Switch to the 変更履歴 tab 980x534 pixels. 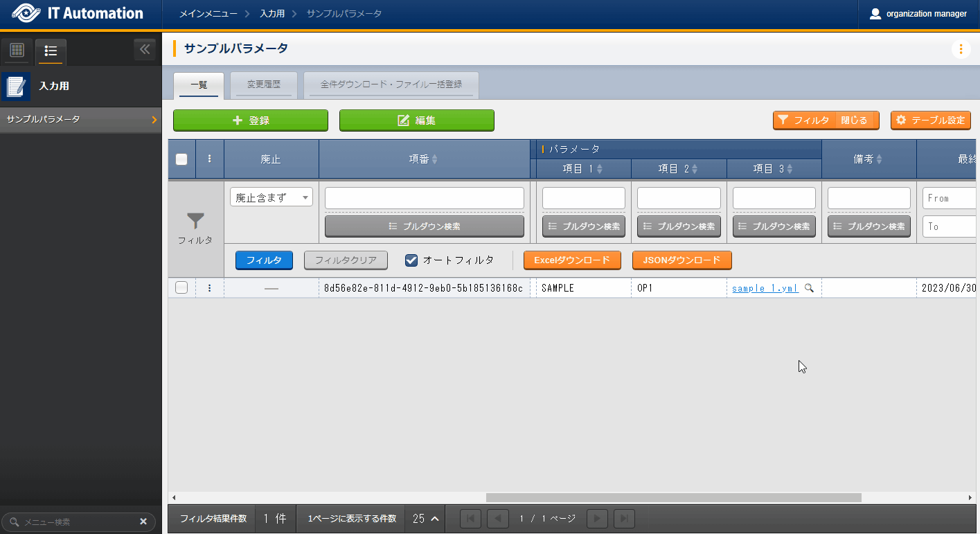click(x=264, y=84)
